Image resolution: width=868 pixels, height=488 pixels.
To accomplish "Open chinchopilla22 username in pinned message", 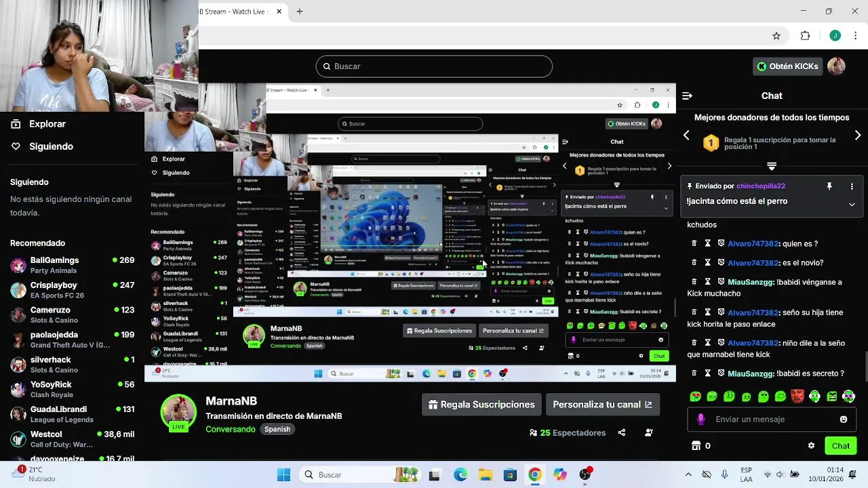I will (761, 186).
